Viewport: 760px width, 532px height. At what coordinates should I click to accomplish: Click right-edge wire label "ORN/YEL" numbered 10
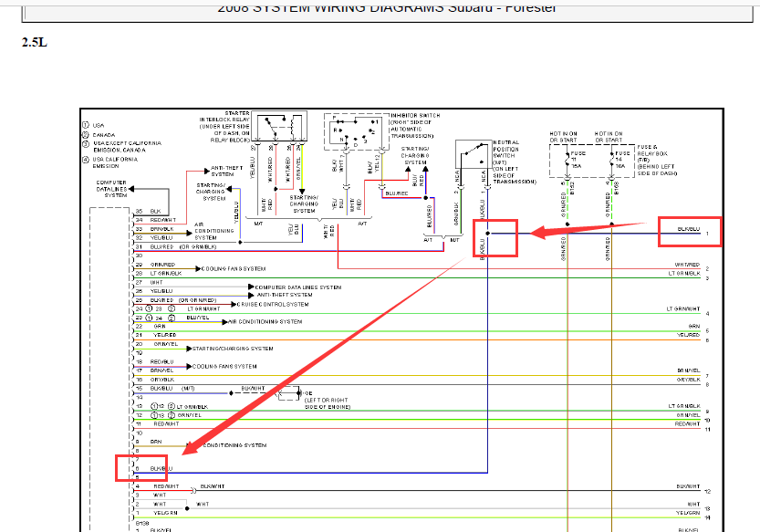click(688, 415)
